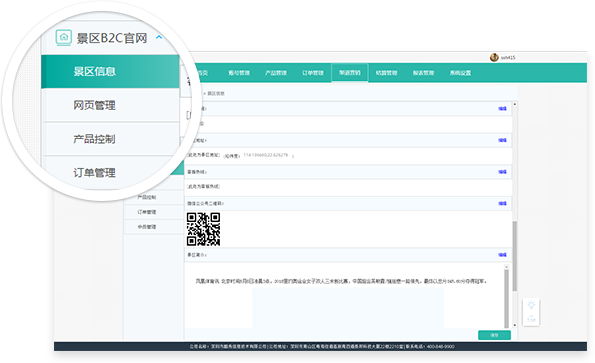Click 编辑 for 客服热线 row

[502, 172]
